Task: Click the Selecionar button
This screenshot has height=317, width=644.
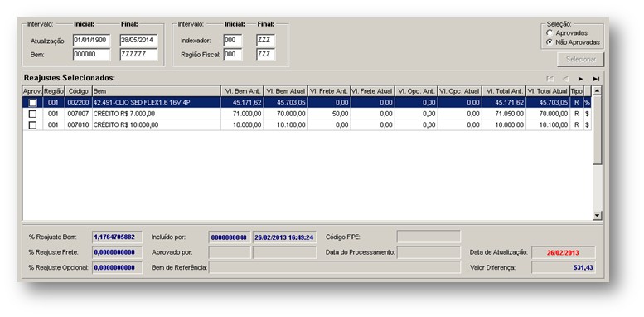Action: [581, 59]
